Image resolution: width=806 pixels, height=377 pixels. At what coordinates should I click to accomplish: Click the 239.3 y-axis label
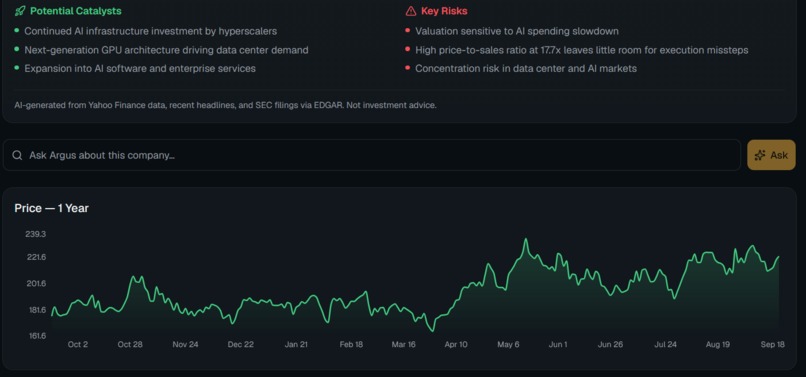click(36, 234)
